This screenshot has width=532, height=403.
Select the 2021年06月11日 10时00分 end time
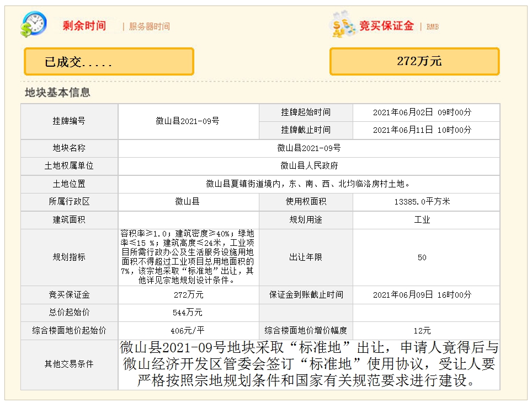pos(422,130)
